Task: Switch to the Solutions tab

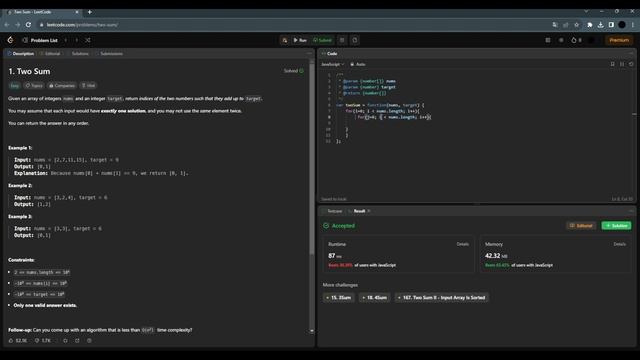Action: click(x=78, y=53)
